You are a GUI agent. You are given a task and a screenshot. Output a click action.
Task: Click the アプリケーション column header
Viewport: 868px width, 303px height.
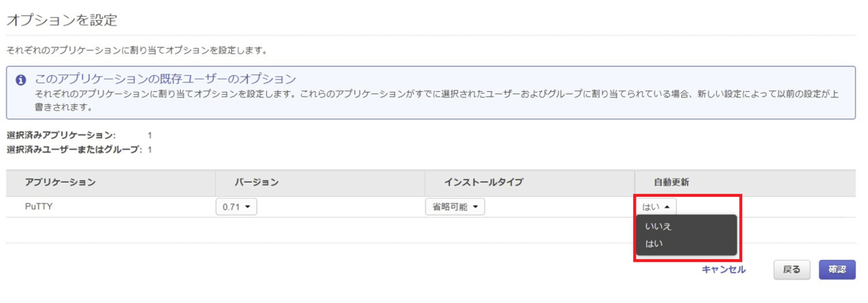point(60,182)
